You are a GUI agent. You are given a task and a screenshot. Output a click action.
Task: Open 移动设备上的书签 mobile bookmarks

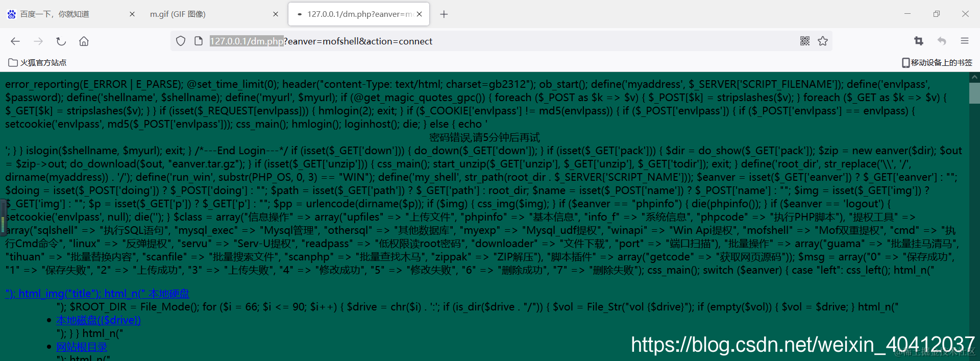937,62
